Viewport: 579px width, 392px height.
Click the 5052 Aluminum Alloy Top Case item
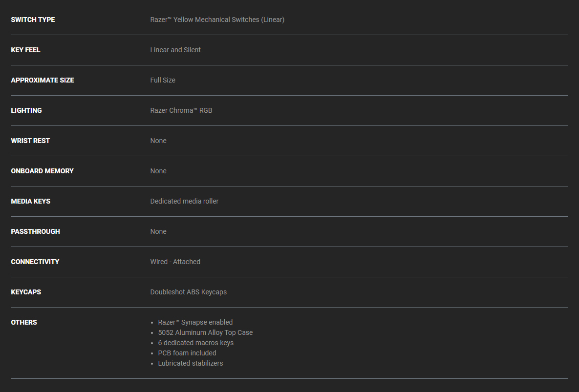(205, 332)
